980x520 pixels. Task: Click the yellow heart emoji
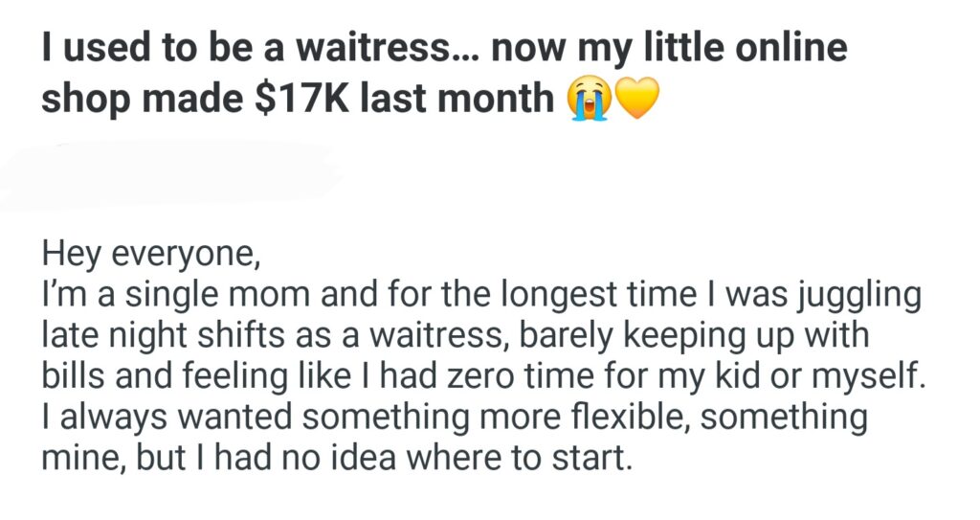tap(637, 99)
